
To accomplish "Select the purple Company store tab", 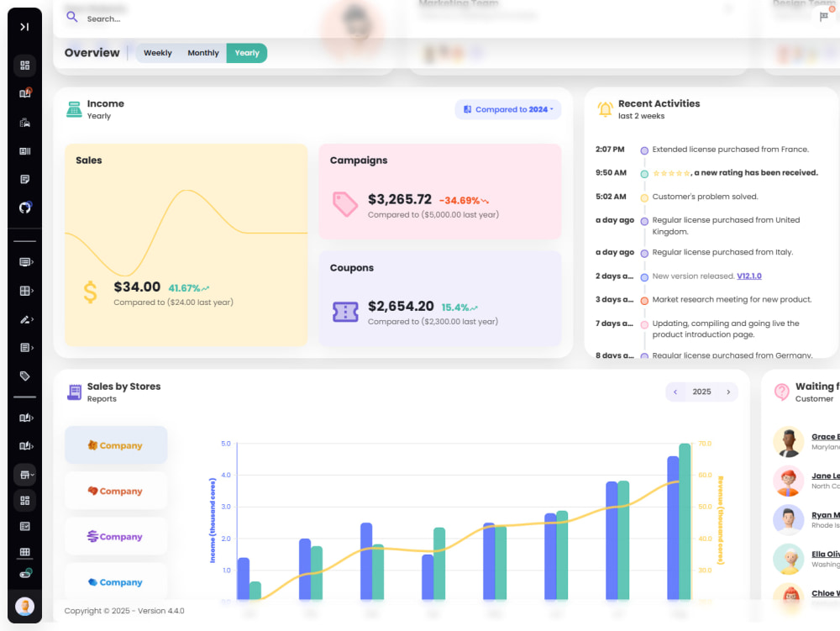I will point(116,536).
